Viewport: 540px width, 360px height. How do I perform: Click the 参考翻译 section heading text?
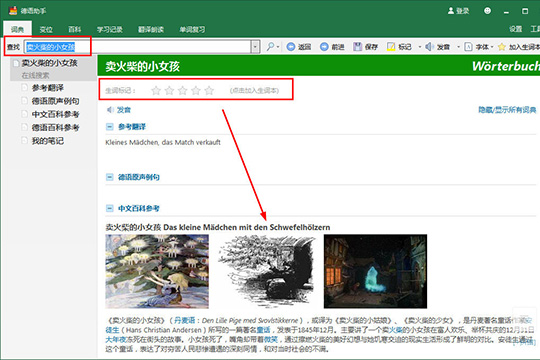click(x=132, y=127)
